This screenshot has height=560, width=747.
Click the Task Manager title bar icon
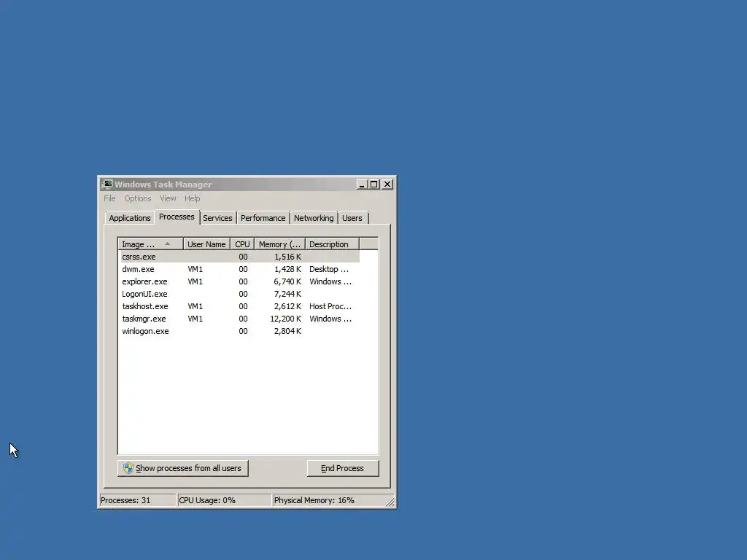coord(107,184)
